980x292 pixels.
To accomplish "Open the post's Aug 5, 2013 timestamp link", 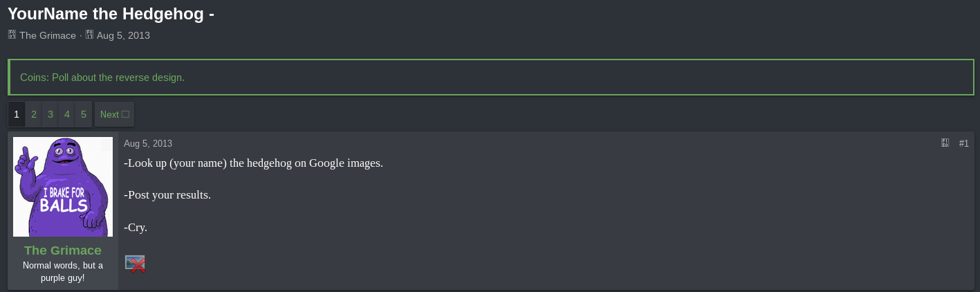I will coord(148,143).
